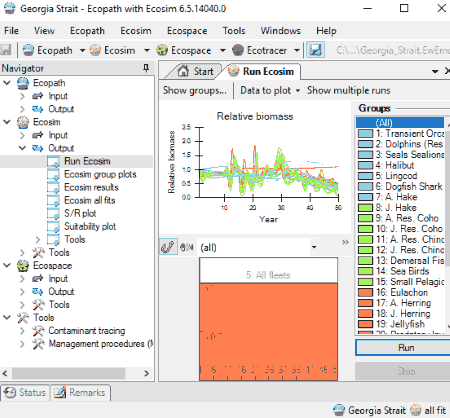Click the Ecopath globe icon in Navigator
Screen dimensions: 450x418
point(23,83)
